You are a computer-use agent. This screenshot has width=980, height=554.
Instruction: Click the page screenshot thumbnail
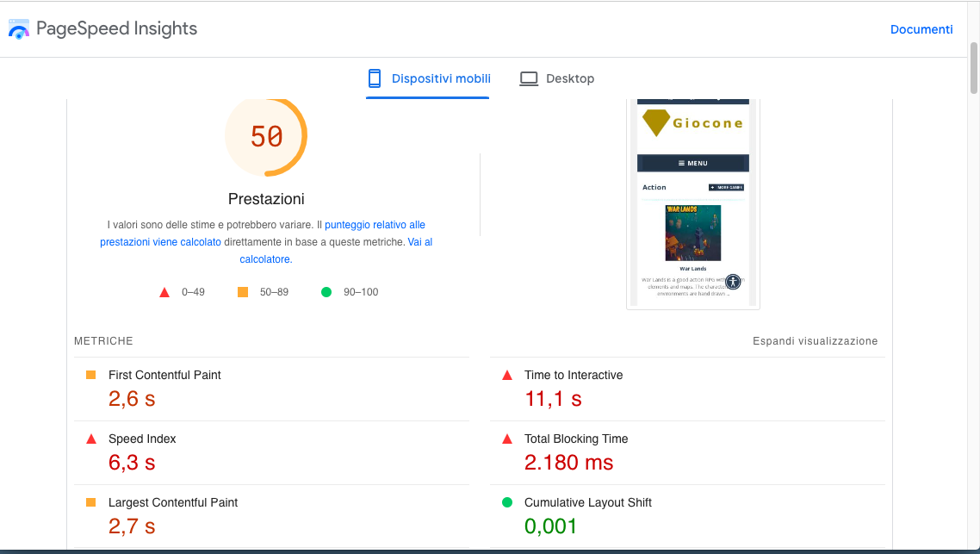[693, 202]
